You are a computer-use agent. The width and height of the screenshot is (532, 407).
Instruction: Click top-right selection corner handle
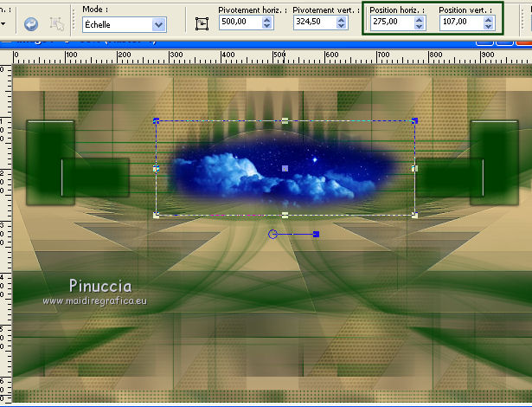click(414, 120)
